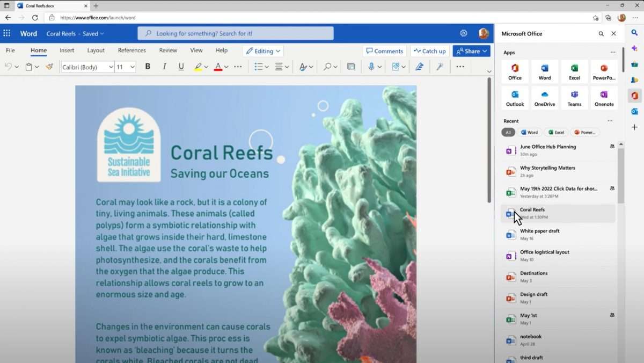Open the PowerPoint app tile
Image resolution: width=644 pixels, height=363 pixels.
604,71
